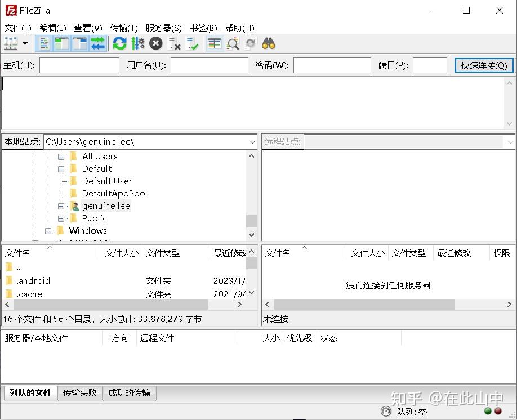Image resolution: width=517 pixels, height=420 pixels.
Task: Sort local files by 文件名 column
Action: (50, 253)
